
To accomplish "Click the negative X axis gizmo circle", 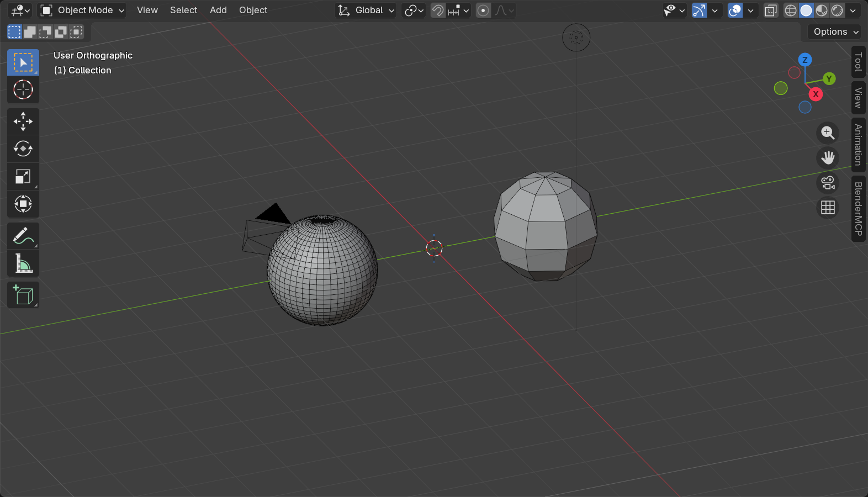I will (794, 72).
